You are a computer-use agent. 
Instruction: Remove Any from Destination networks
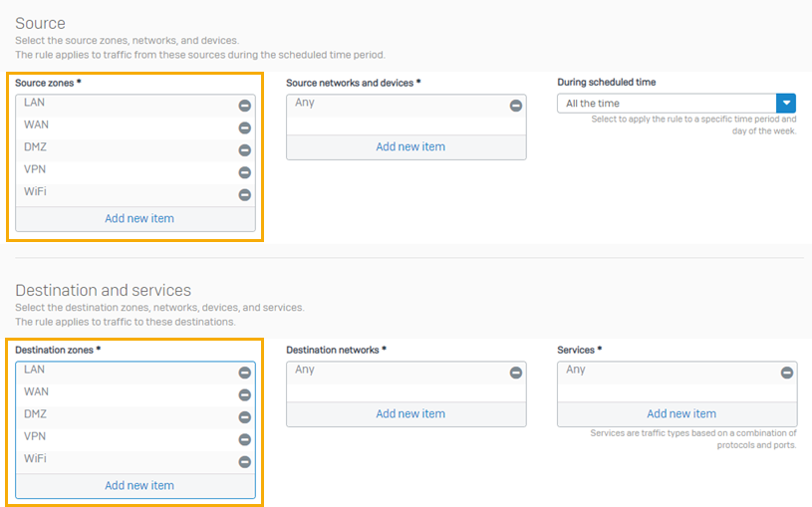[515, 373]
